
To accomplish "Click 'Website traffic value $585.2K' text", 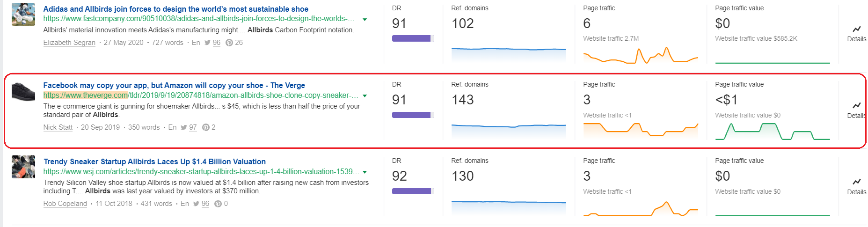I will click(x=756, y=38).
